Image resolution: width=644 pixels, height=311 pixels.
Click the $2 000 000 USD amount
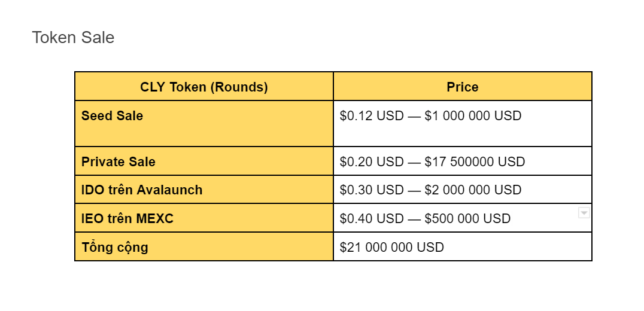point(473,190)
